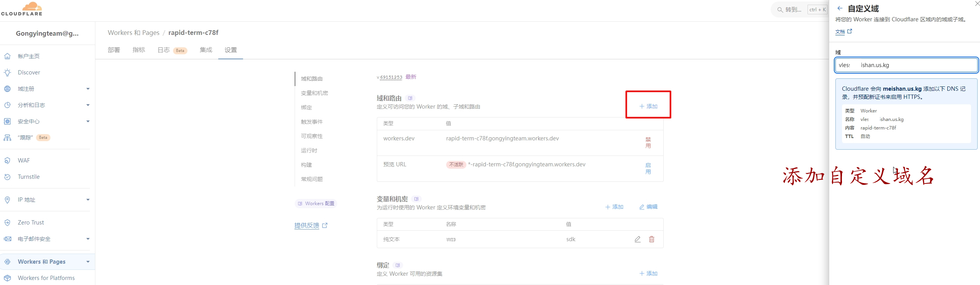
Task: Close the 自定义域 side panel
Action: [977, 3]
